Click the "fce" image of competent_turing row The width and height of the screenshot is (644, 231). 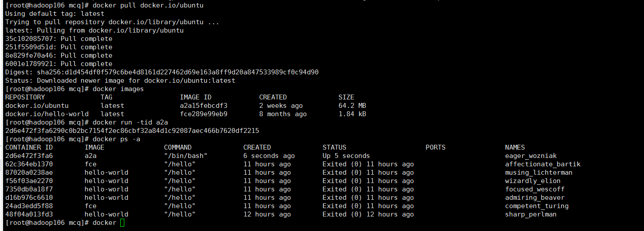point(90,206)
